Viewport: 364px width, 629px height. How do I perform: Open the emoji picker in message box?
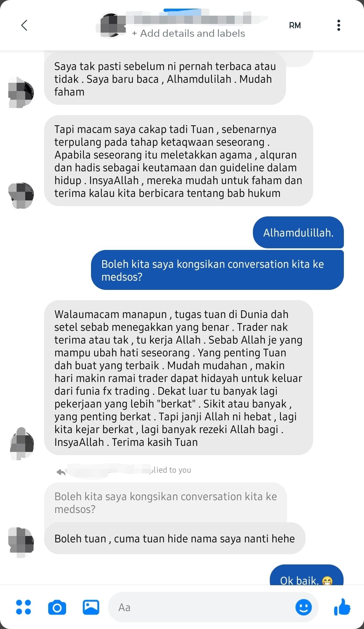(303, 607)
